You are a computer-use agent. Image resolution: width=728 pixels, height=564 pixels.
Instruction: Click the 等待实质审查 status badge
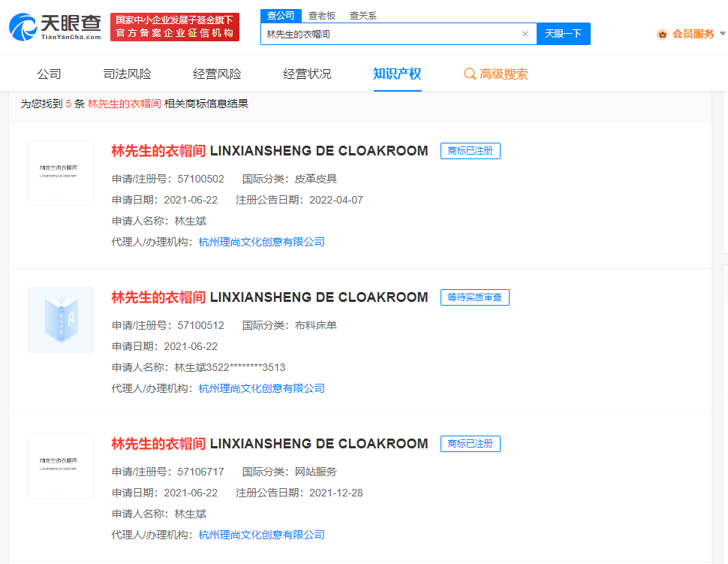click(474, 297)
